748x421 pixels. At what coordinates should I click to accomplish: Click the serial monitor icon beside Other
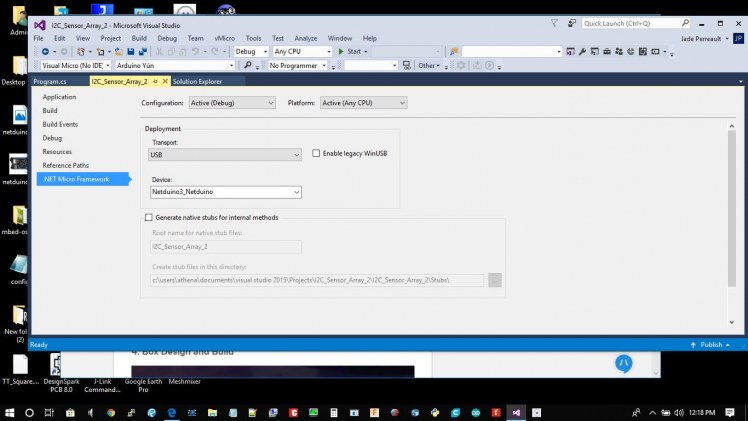tap(406, 65)
